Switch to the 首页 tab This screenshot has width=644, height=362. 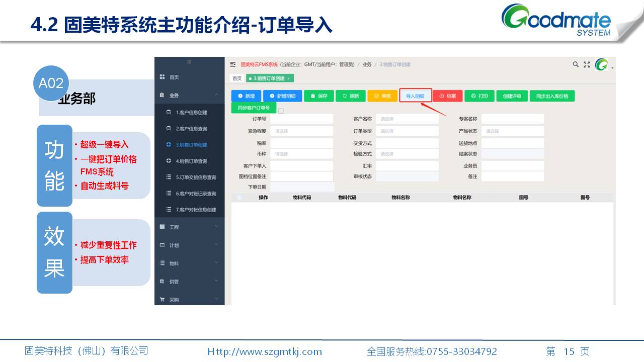(236, 78)
